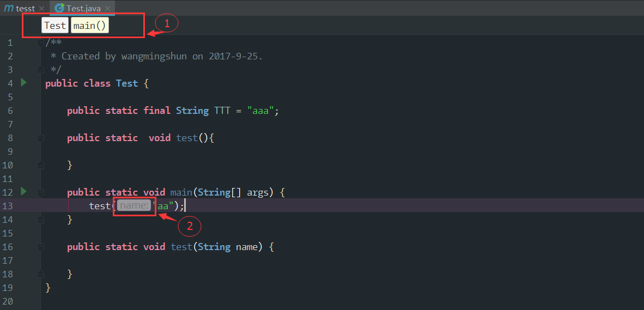
Task: Click line number 6 in the gutter
Action: [10, 111]
